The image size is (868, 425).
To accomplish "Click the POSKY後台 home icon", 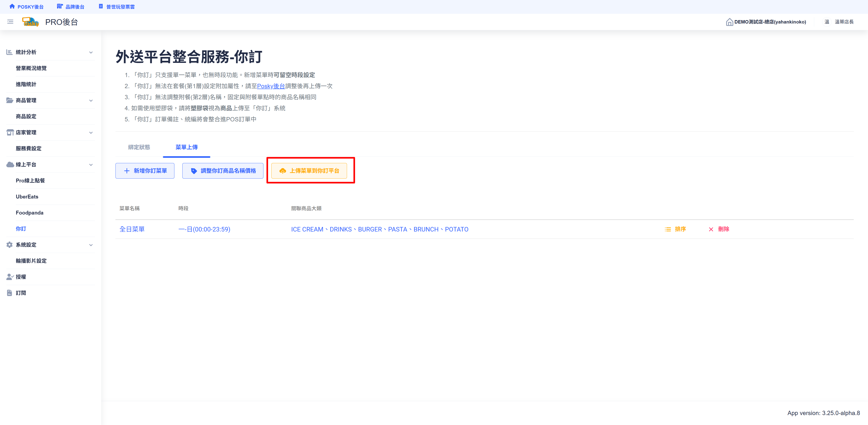I will [12, 6].
